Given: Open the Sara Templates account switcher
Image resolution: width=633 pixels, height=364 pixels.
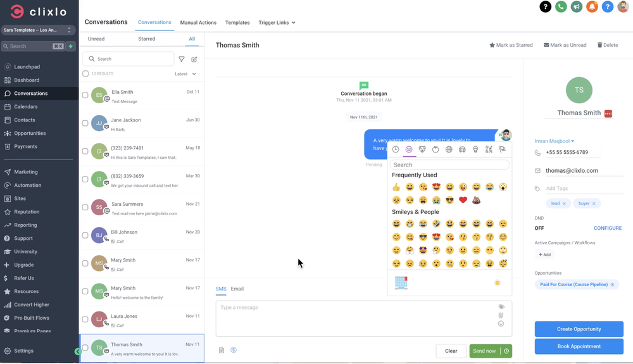Looking at the screenshot, I should 38,30.
